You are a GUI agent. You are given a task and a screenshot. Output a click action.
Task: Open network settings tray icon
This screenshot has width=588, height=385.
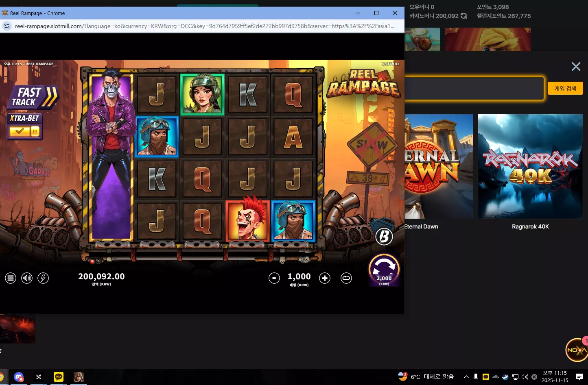point(515,377)
